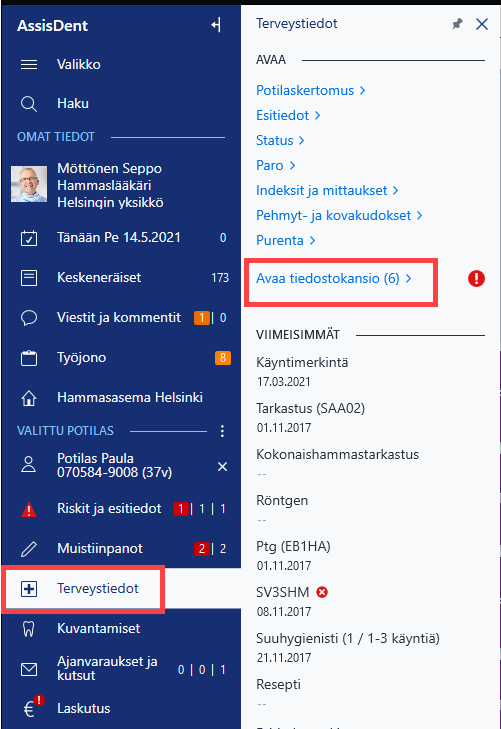Click the Haku magnifying glass icon
This screenshot has height=729, width=501.
coord(29,104)
